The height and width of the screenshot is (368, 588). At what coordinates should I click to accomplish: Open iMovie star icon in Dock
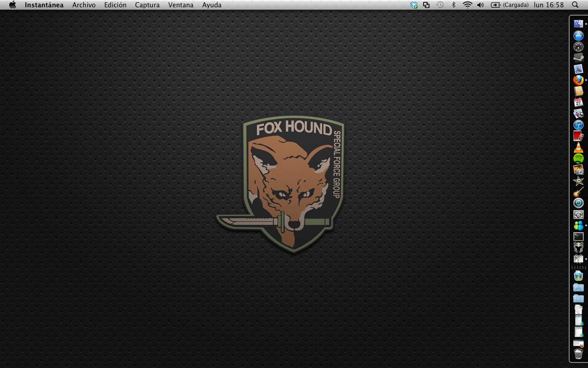point(578,181)
